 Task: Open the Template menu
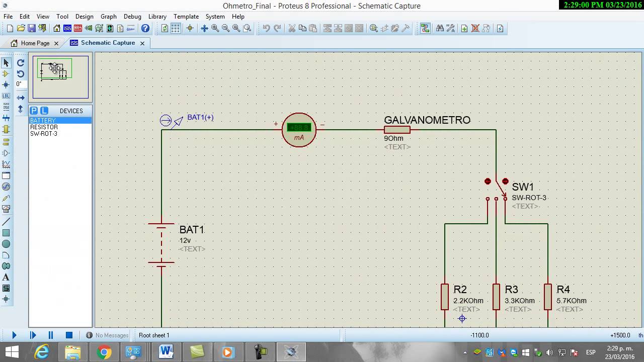186,16
